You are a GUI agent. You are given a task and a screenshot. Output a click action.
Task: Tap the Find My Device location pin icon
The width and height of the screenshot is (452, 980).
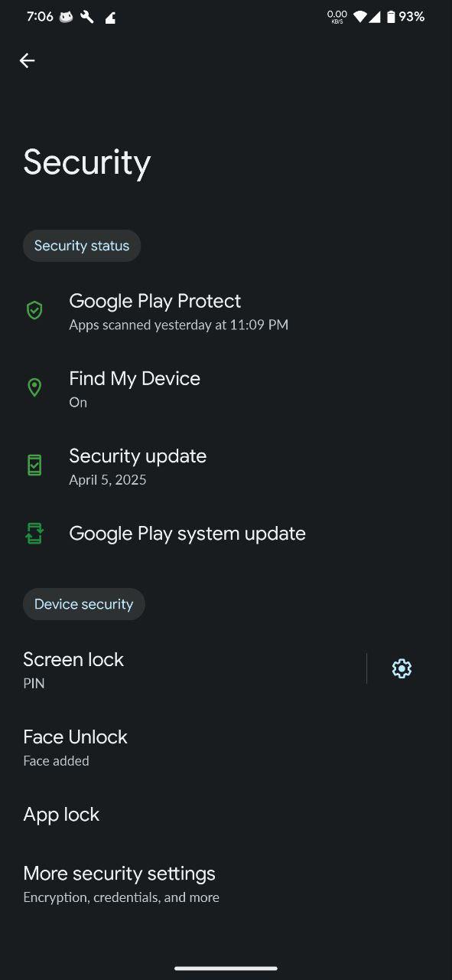(34, 387)
